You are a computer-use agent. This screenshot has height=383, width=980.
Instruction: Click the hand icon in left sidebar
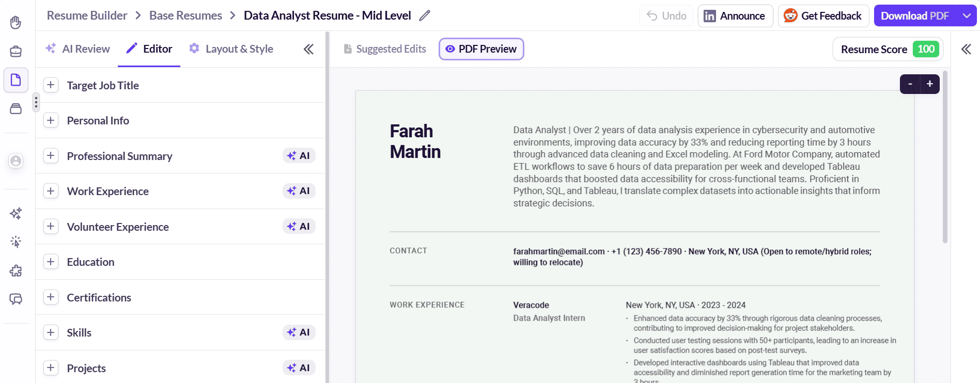(15, 22)
